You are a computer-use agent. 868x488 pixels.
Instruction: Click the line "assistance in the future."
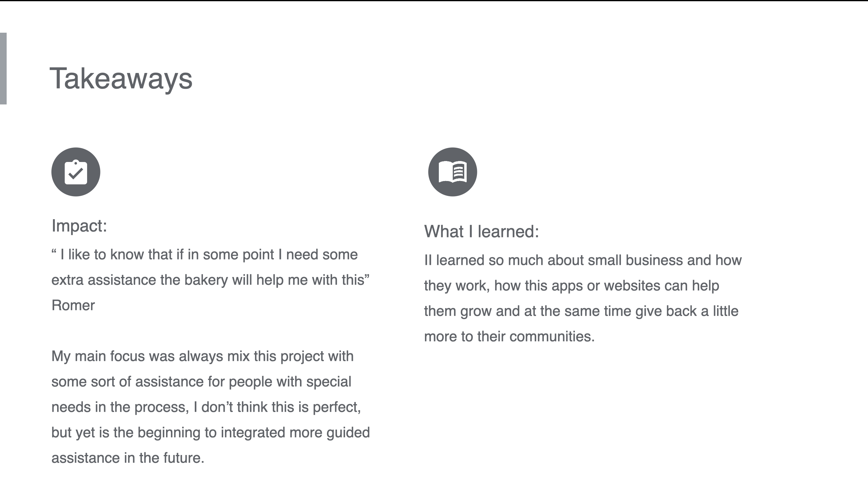pos(128,458)
